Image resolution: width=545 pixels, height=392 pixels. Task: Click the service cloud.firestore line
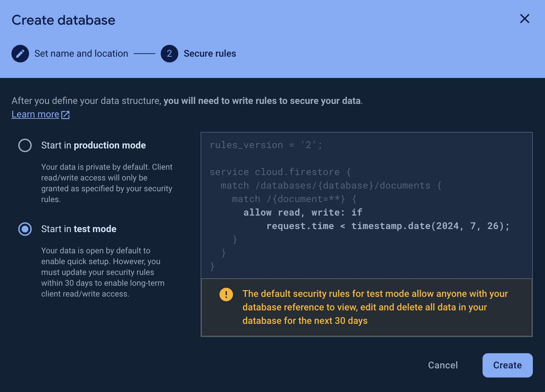pos(280,172)
